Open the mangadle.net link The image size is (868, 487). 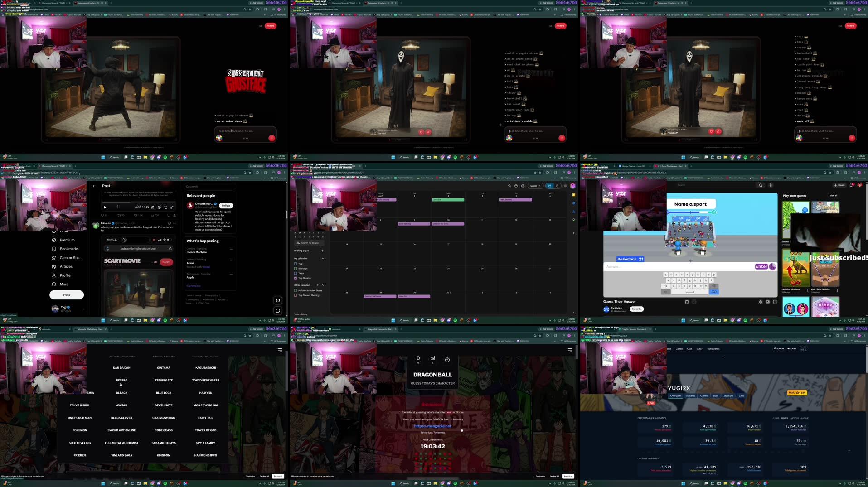point(432,426)
